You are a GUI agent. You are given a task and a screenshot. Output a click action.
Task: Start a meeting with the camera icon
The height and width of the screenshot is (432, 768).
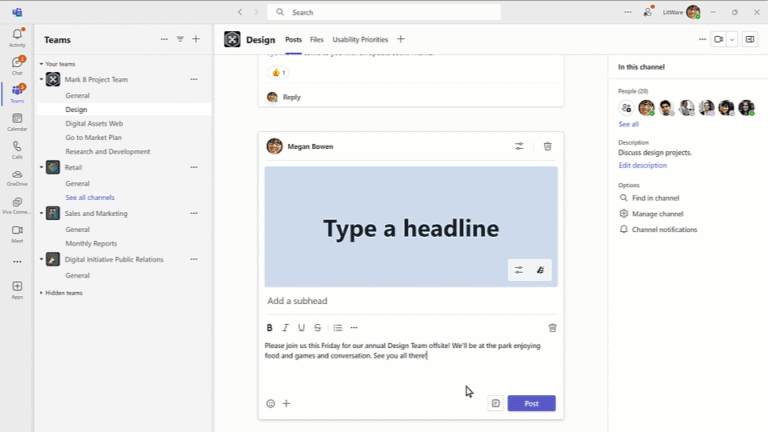[719, 39]
